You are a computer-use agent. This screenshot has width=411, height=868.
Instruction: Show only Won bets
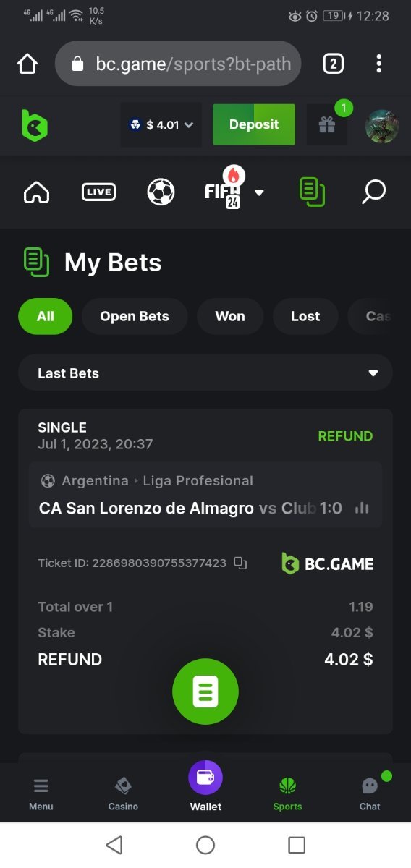pos(230,316)
